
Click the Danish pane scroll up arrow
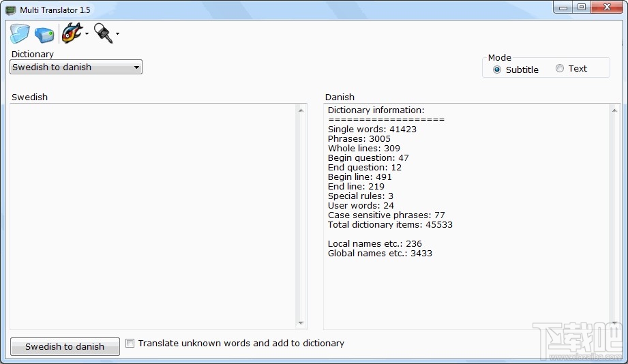tap(614, 110)
